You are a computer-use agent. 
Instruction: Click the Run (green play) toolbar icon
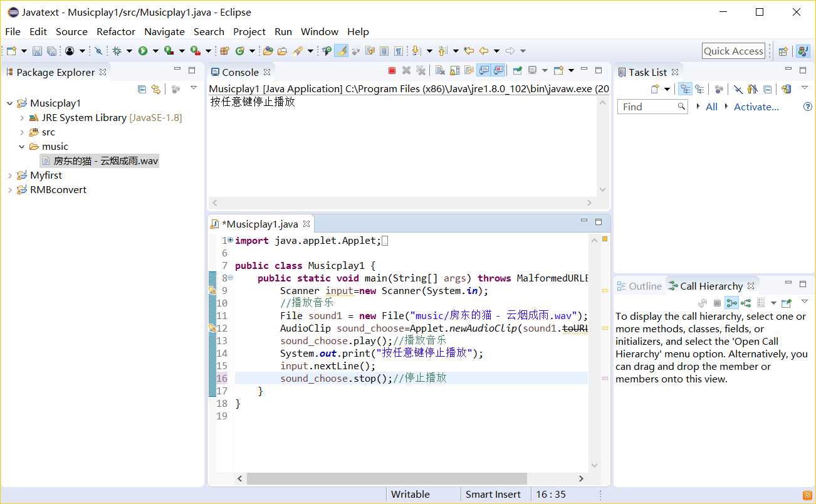click(x=143, y=51)
